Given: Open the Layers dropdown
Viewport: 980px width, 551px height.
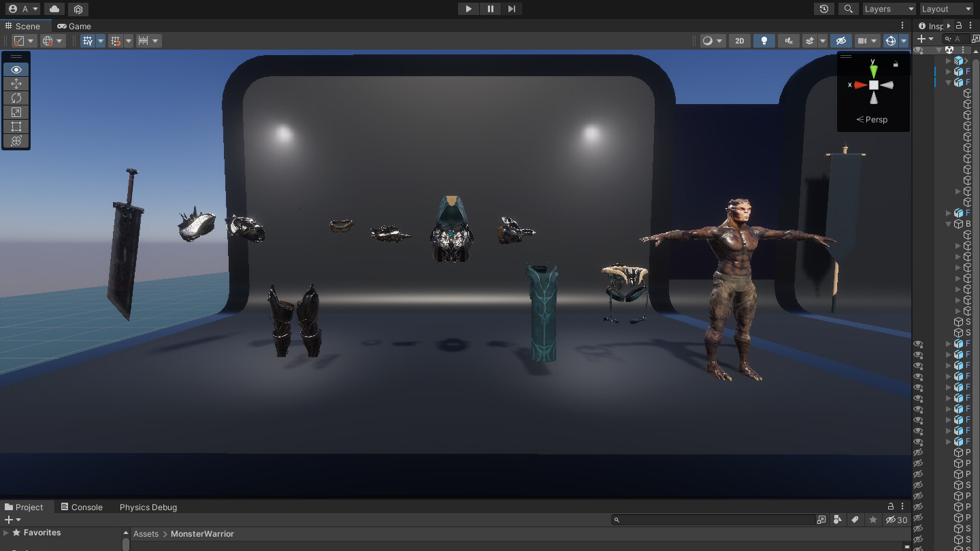Looking at the screenshot, I should click(889, 9).
